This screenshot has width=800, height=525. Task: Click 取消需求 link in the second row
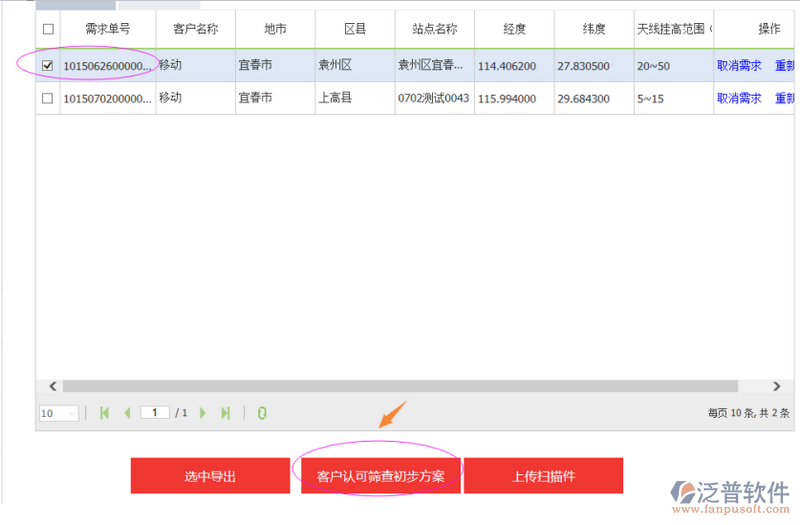pyautogui.click(x=739, y=98)
